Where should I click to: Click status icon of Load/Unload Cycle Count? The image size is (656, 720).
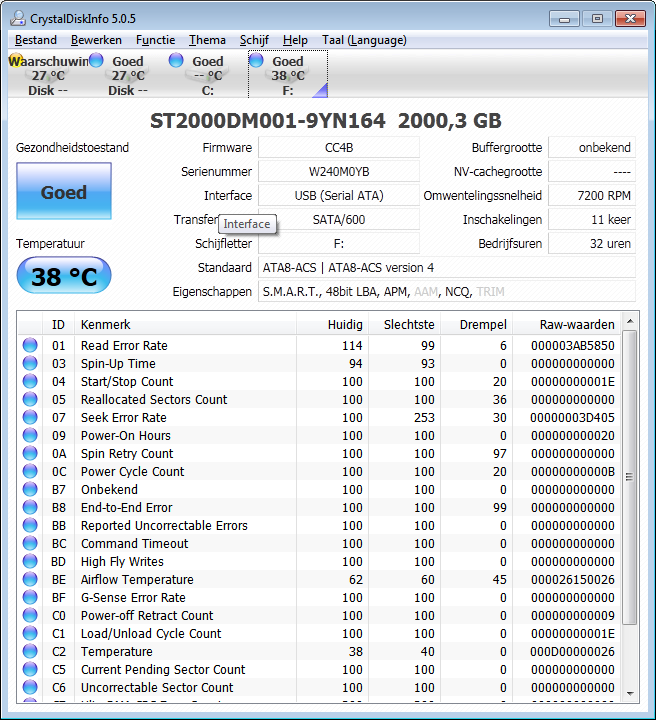coord(30,633)
